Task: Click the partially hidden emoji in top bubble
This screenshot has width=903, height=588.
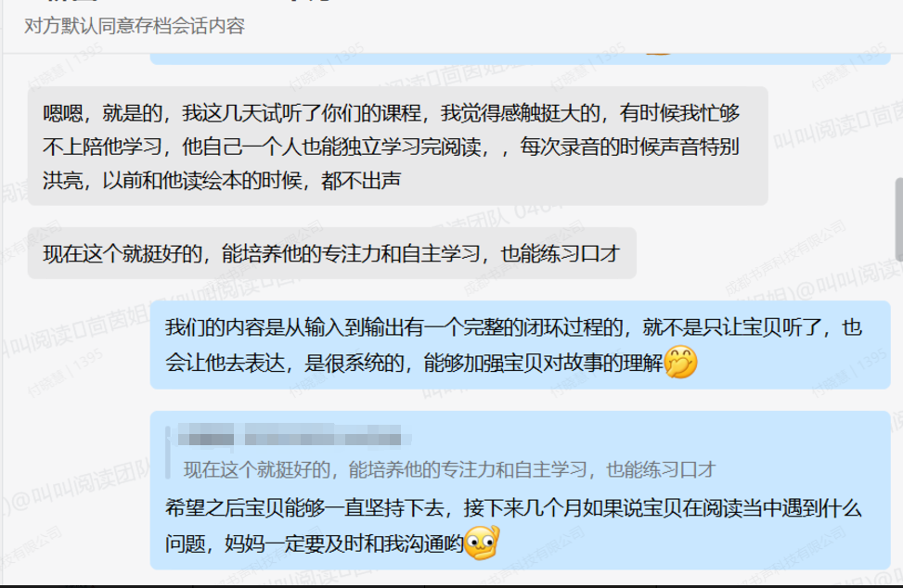Action: [658, 54]
